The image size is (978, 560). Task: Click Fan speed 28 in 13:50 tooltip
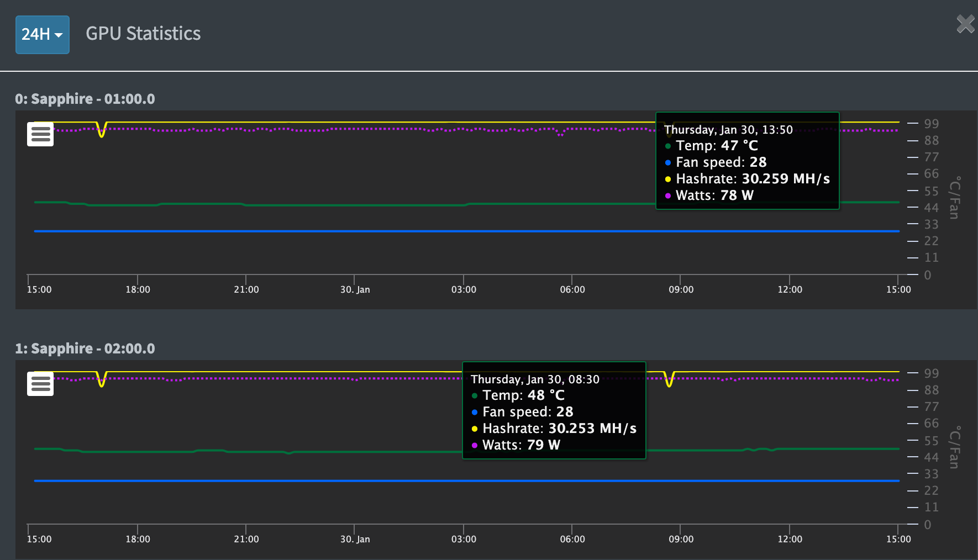coord(716,162)
